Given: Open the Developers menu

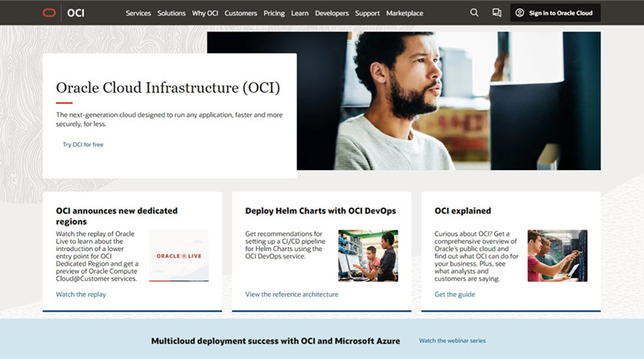Looking at the screenshot, I should (332, 13).
